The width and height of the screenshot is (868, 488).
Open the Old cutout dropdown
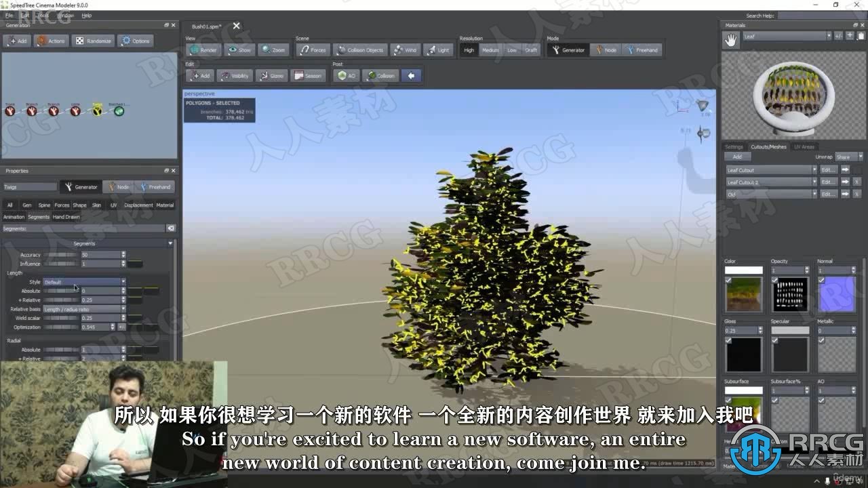coord(771,195)
